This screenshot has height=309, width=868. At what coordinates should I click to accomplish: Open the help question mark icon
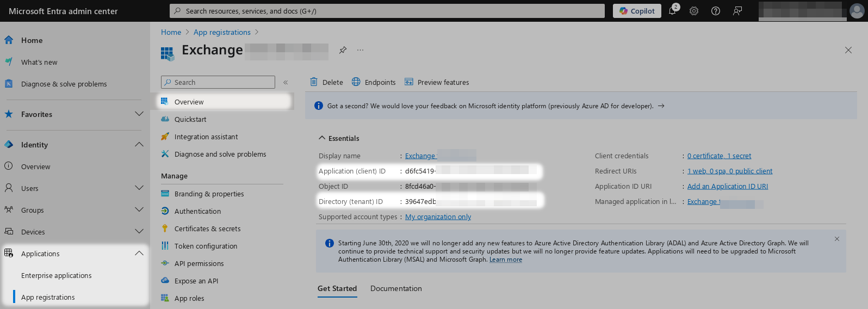(x=716, y=11)
